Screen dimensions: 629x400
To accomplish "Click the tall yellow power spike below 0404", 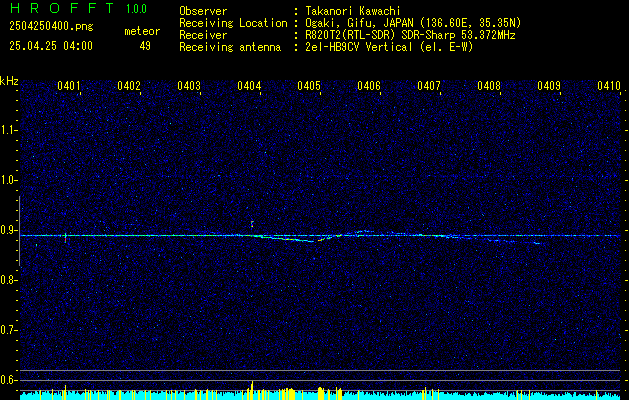I will (x=252, y=390).
